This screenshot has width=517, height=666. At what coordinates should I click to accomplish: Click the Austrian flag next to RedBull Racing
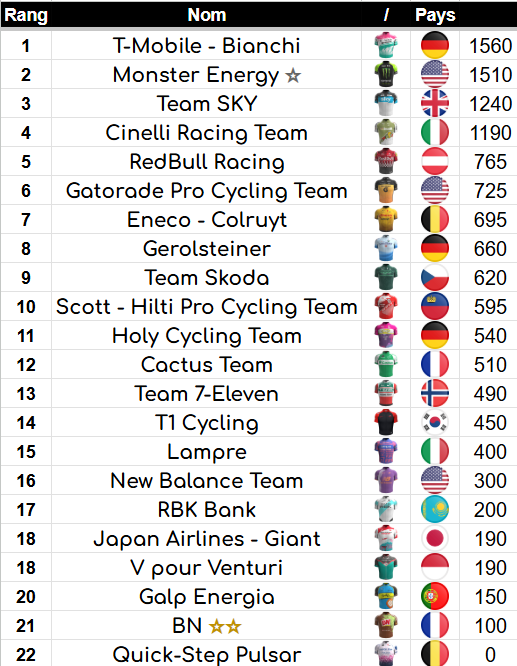pos(435,161)
